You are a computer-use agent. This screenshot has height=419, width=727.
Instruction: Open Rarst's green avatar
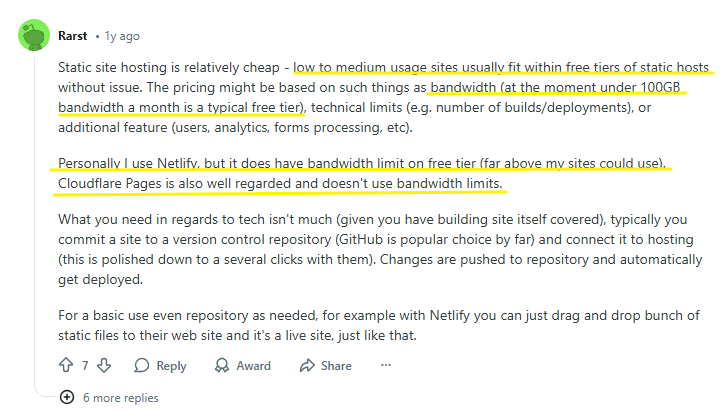[36, 37]
